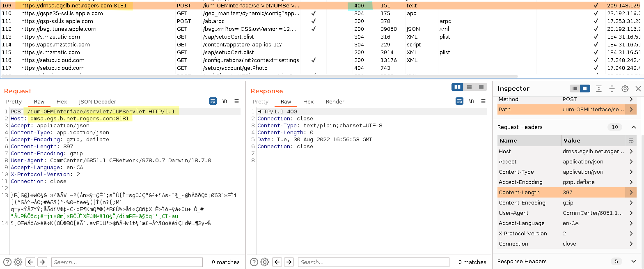
Task: Toggle word wrap icon in Request panel
Action: click(x=213, y=101)
